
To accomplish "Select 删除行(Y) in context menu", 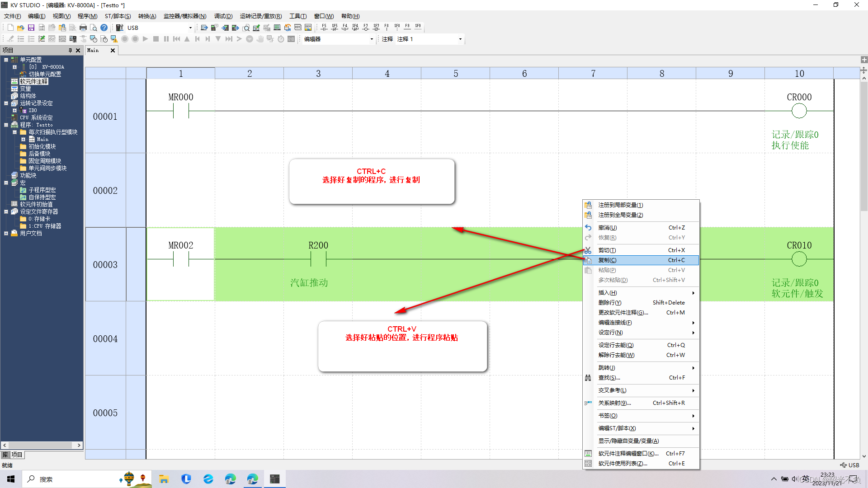I will pyautogui.click(x=641, y=303).
